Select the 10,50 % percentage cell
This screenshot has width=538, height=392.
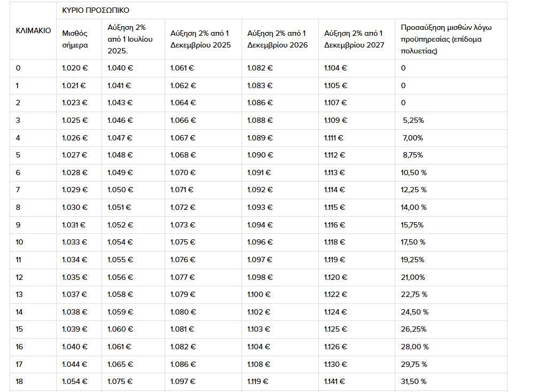414,173
